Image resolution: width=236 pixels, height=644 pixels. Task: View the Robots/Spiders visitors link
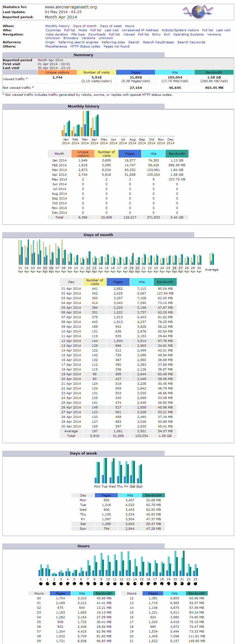(x=180, y=30)
